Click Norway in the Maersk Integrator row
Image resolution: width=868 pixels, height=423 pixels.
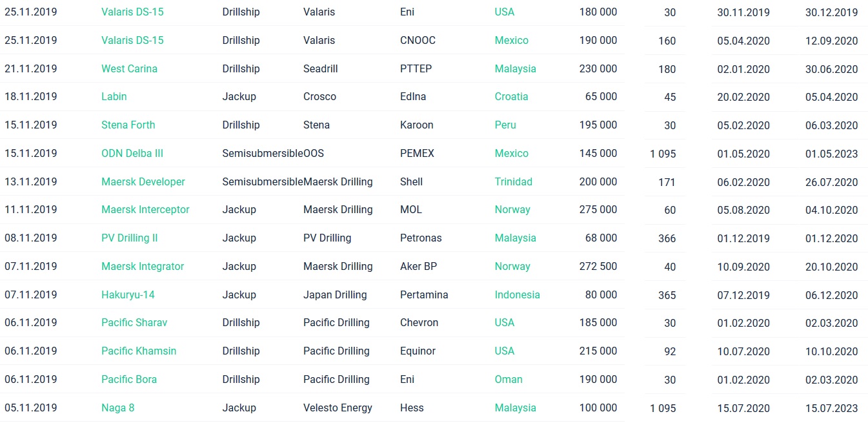[512, 266]
